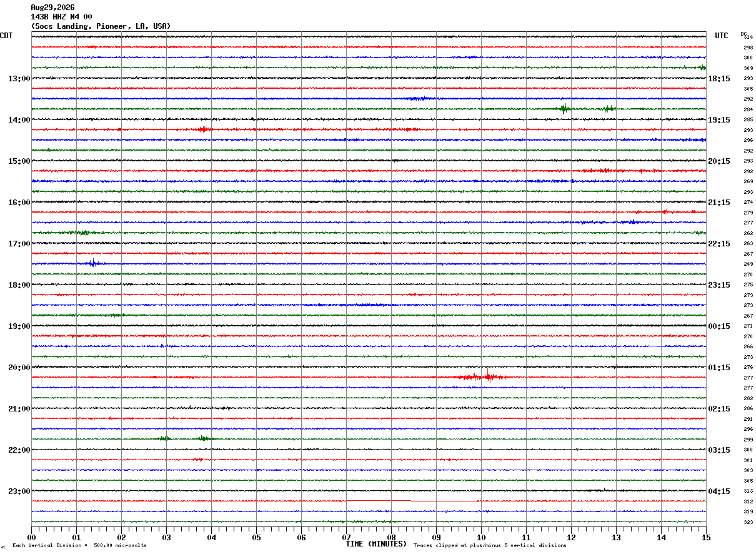
Task: Click the 01:15 UTC time label
Action: [x=719, y=368]
